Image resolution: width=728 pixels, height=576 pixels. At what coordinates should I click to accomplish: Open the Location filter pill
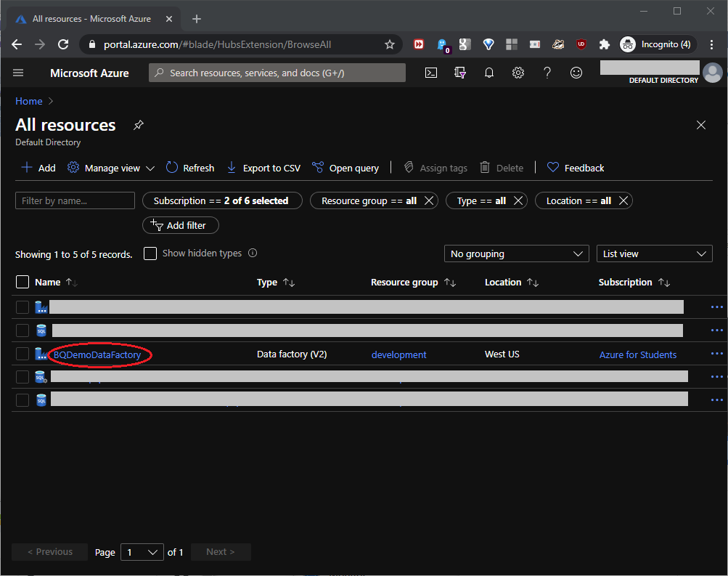tap(578, 200)
